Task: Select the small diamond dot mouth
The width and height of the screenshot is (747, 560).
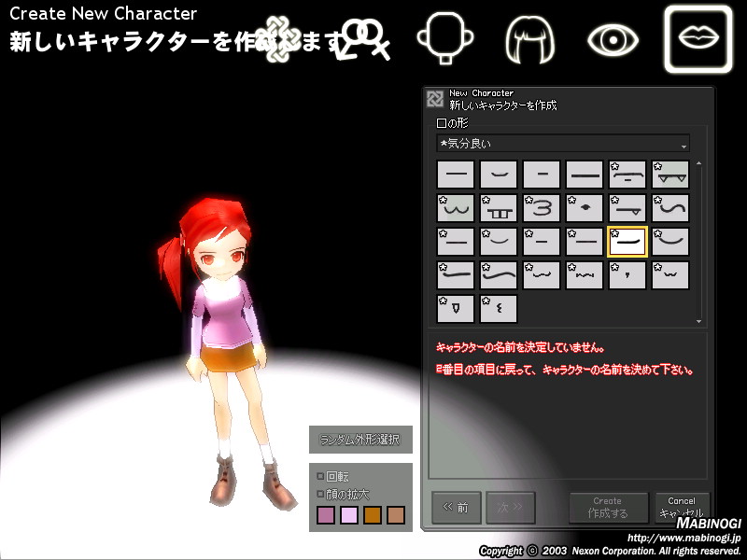Action: pos(585,208)
